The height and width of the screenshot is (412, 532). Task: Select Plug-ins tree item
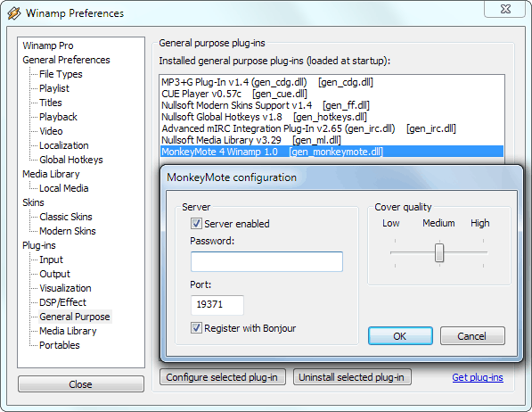tap(39, 245)
